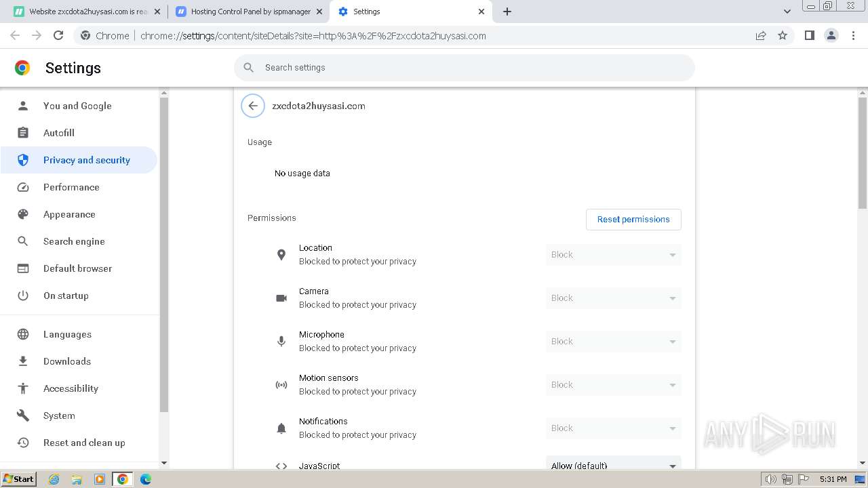Open You and Google settings
The width and height of the screenshot is (868, 488).
[x=79, y=106]
